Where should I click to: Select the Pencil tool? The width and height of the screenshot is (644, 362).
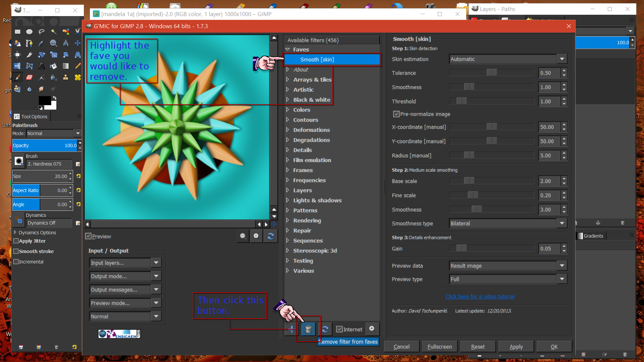click(77, 66)
